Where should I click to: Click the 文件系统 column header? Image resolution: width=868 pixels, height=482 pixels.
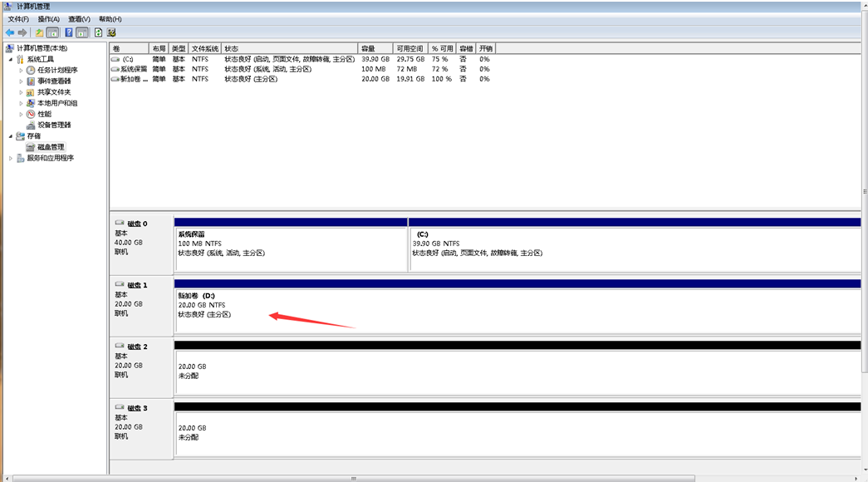[x=205, y=49]
